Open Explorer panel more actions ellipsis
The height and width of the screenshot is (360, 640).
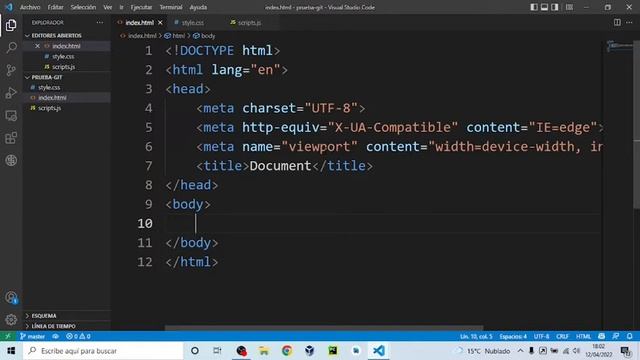(100, 22)
